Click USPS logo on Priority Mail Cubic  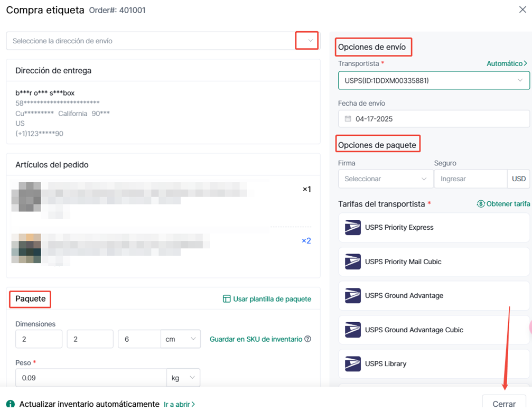click(353, 261)
